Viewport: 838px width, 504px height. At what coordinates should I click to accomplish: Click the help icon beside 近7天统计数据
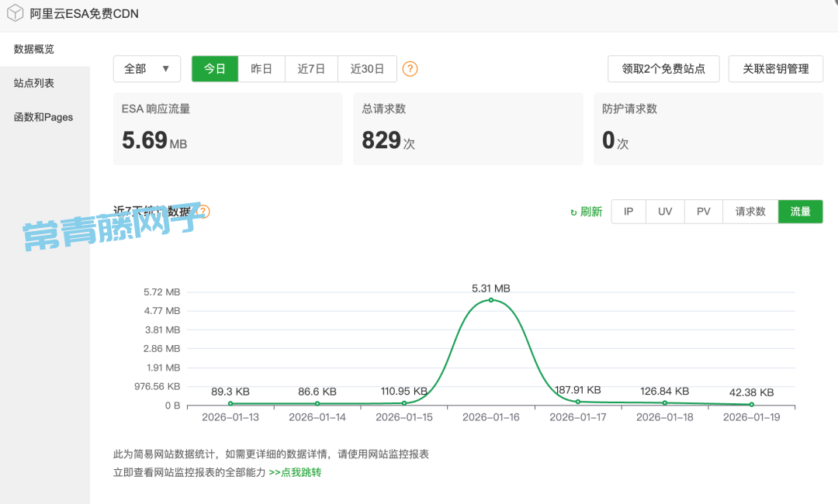coord(203,212)
